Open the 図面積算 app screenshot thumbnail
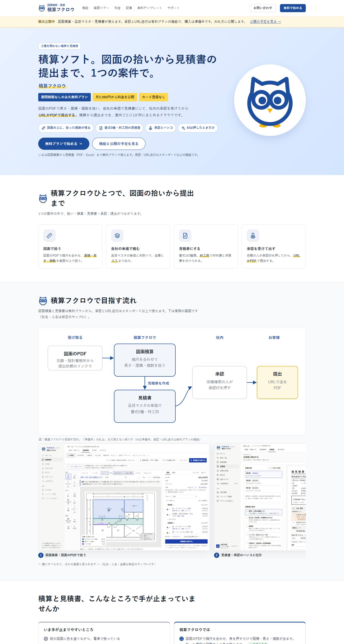 [x=124, y=497]
